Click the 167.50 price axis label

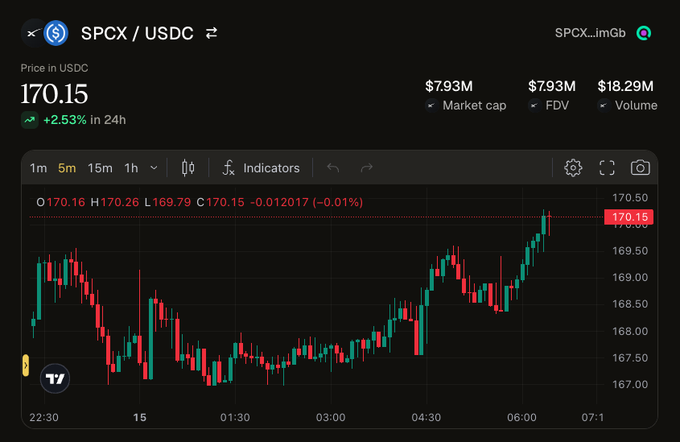click(630, 358)
